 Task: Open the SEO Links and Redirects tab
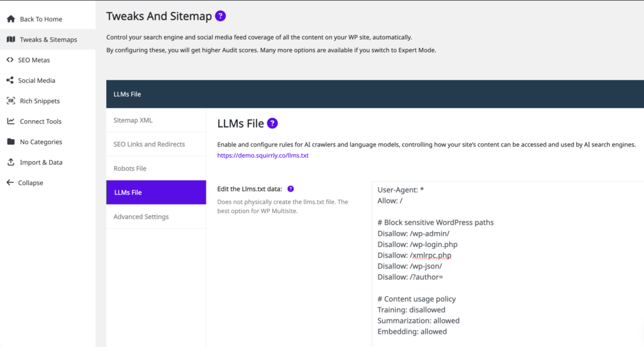tap(149, 144)
